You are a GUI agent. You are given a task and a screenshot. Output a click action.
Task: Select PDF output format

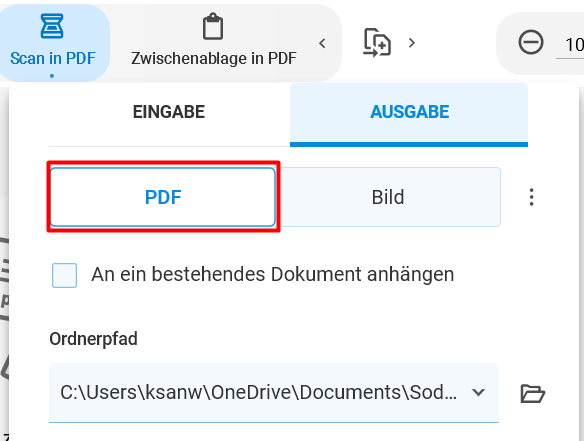(163, 197)
